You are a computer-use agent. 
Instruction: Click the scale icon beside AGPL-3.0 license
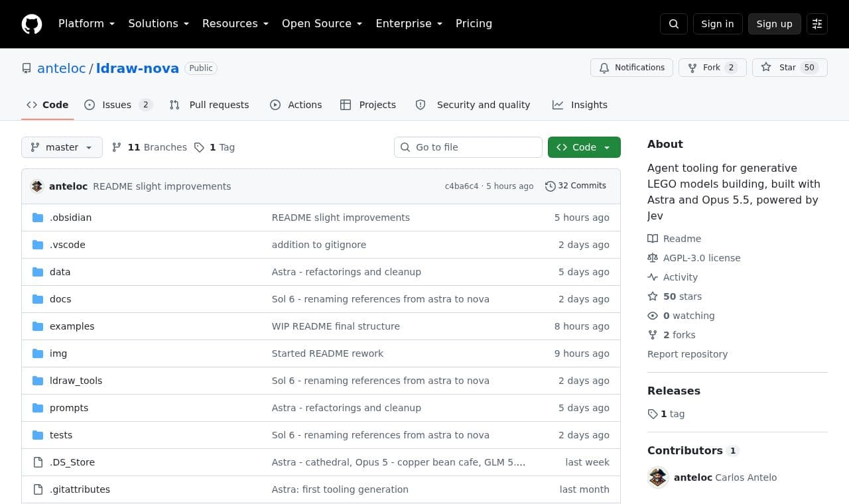653,258
